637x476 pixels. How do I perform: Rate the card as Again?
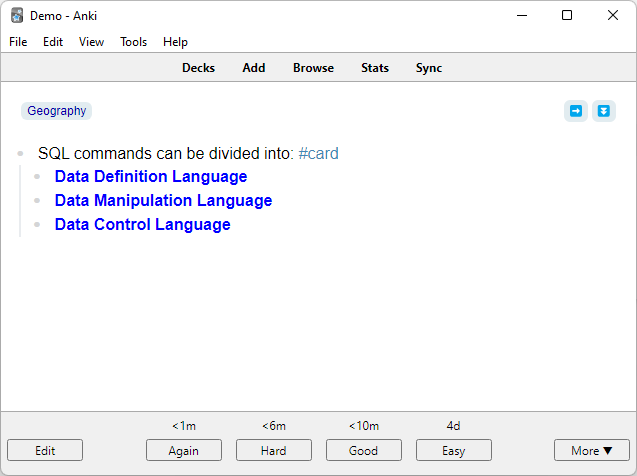184,450
